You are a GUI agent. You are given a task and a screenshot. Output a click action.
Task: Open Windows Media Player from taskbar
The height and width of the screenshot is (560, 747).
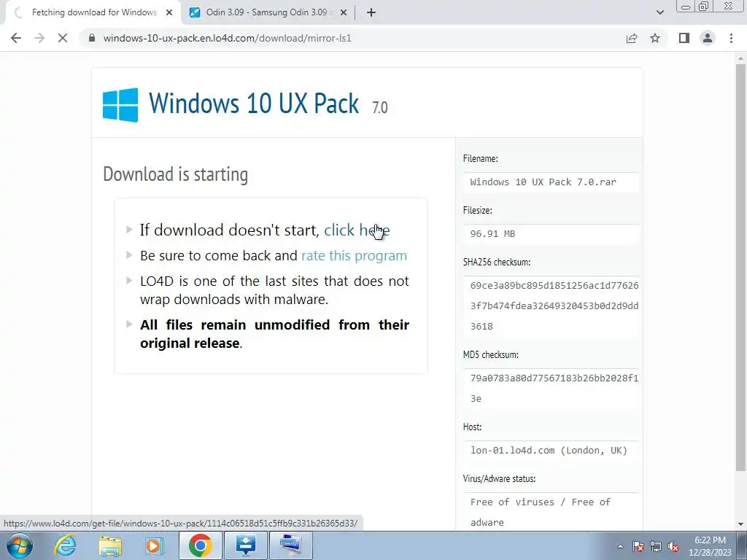click(155, 545)
